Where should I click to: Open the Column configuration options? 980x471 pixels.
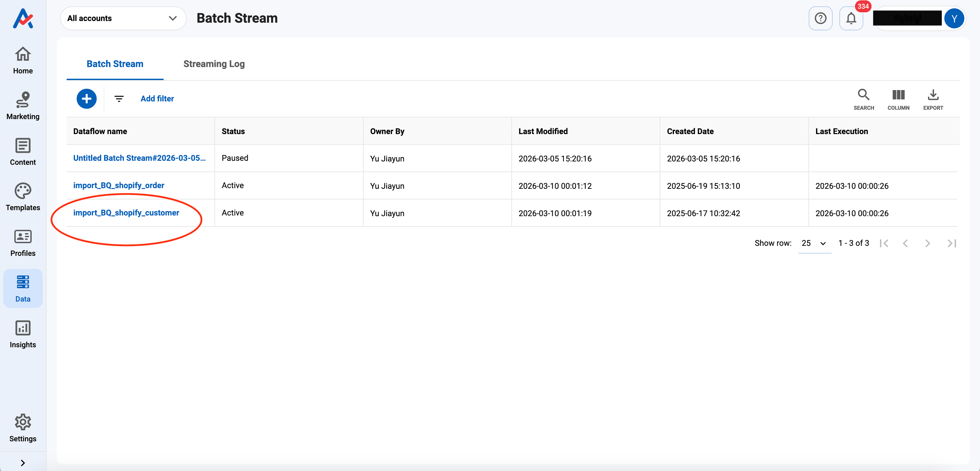pyautogui.click(x=898, y=99)
